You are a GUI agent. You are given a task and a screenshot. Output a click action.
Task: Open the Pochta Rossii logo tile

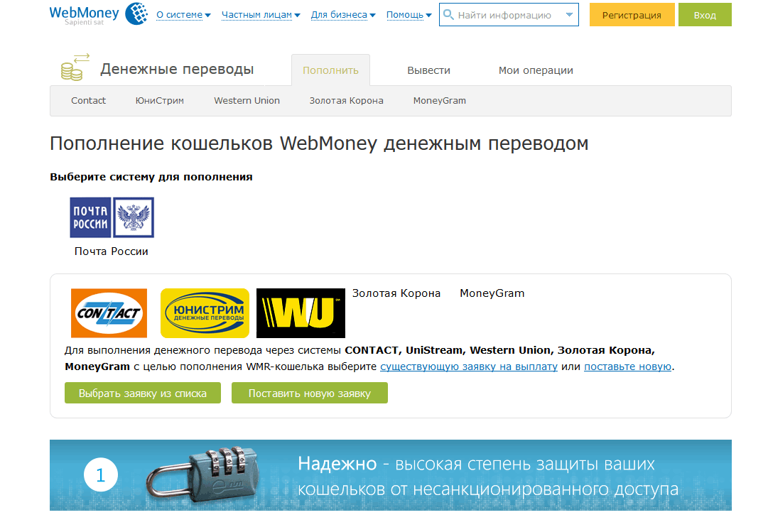click(112, 217)
